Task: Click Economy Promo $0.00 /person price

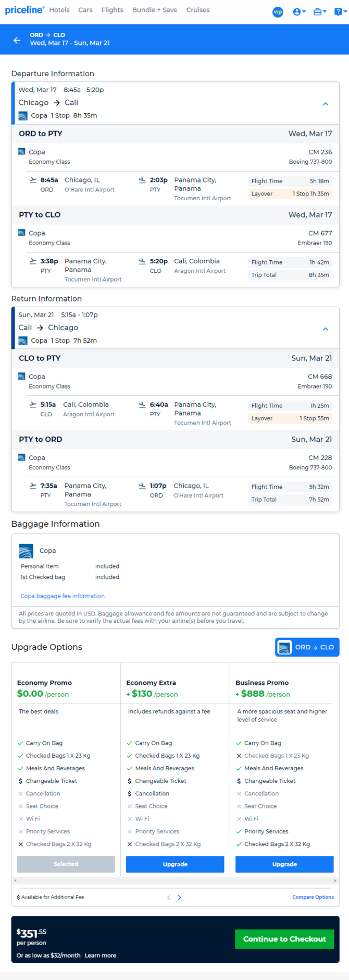Action: (43, 694)
